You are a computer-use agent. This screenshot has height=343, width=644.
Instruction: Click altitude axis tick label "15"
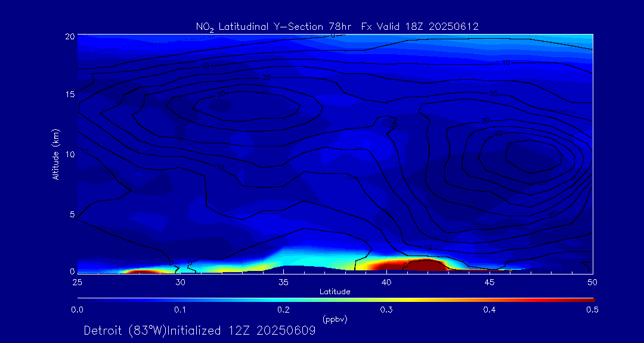point(70,94)
